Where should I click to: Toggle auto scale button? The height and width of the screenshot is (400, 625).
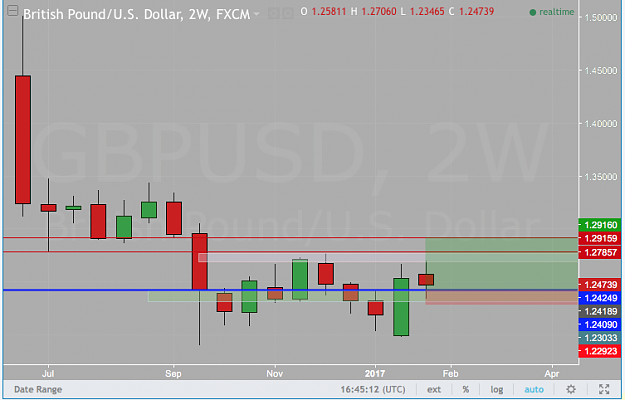534,389
